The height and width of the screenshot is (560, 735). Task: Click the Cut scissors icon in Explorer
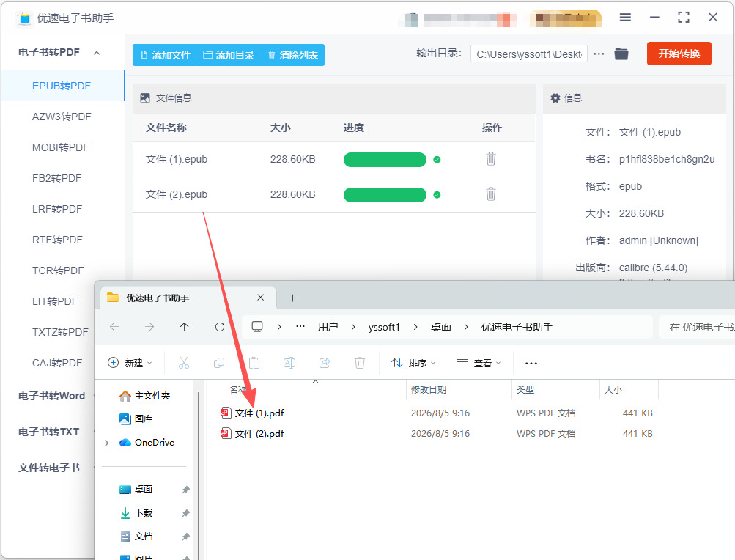click(x=184, y=363)
